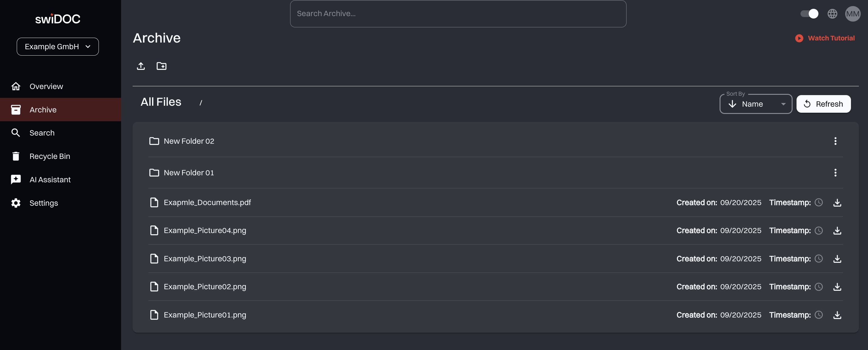Viewport: 868px width, 350px height.
Task: Open the AI Assistant from the sidebar
Action: [50, 179]
